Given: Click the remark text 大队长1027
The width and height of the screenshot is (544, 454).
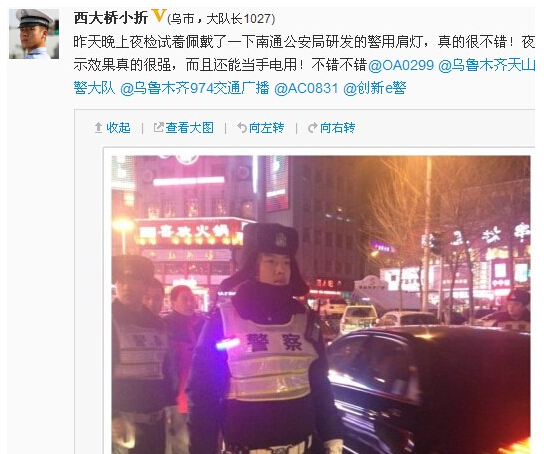Looking at the screenshot, I should point(238,19).
